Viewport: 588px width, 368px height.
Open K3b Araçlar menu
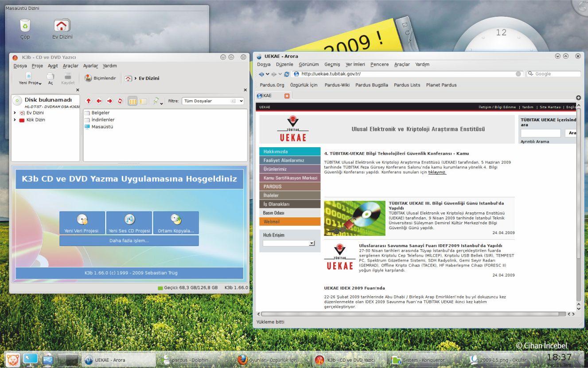point(70,66)
